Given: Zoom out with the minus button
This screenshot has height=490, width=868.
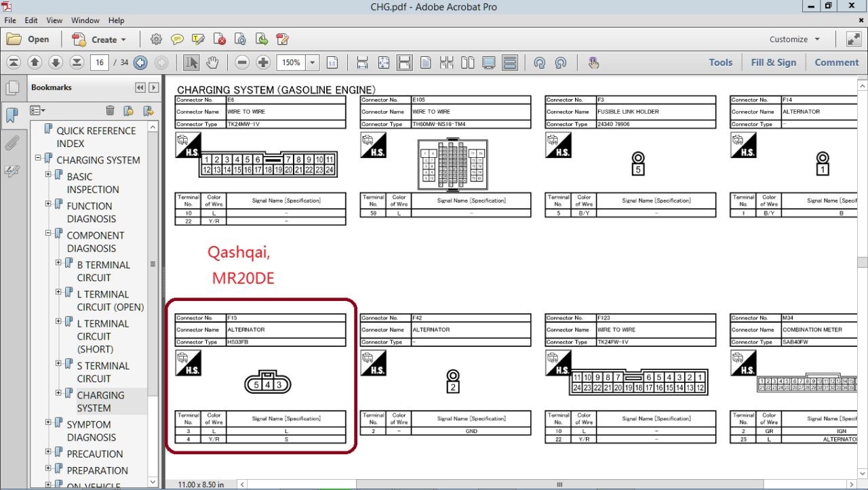Looking at the screenshot, I should pos(242,62).
